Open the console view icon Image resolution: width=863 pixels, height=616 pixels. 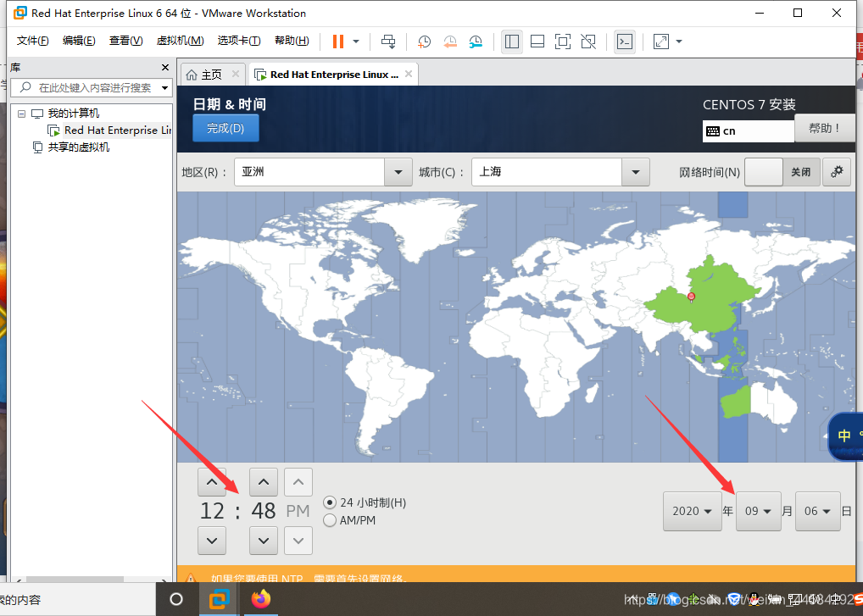tap(625, 42)
